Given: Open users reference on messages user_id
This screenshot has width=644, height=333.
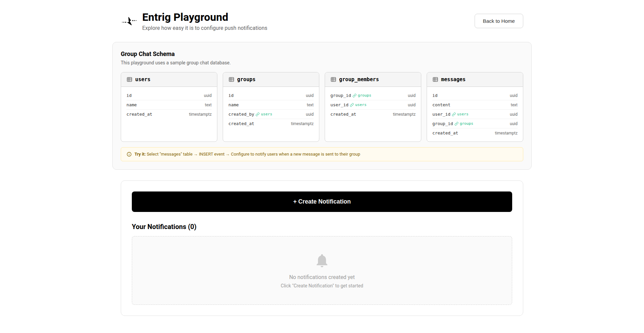Looking at the screenshot, I should tap(463, 114).
